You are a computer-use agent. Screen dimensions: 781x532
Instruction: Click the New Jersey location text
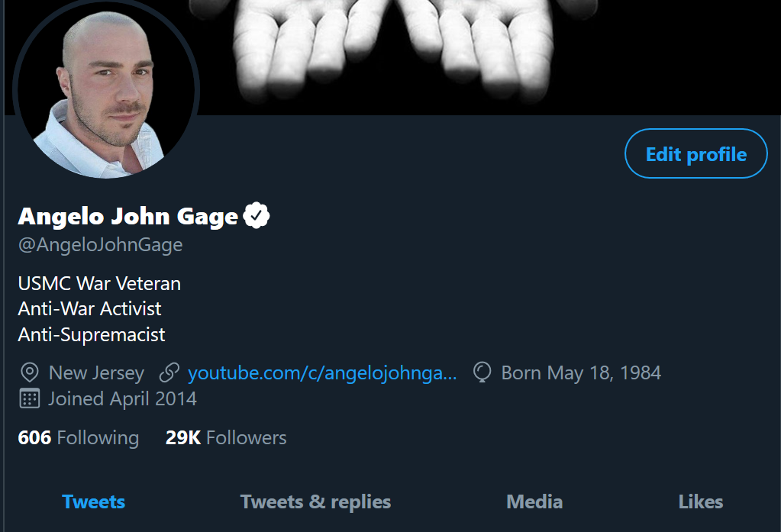tap(96, 373)
